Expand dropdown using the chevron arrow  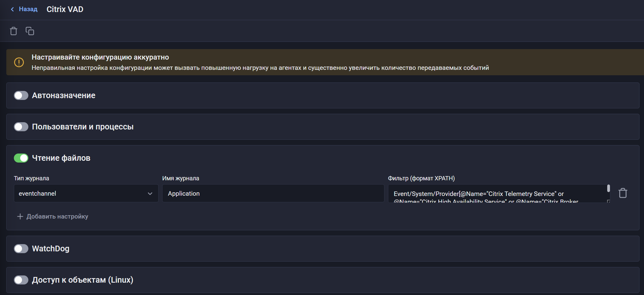pos(150,194)
